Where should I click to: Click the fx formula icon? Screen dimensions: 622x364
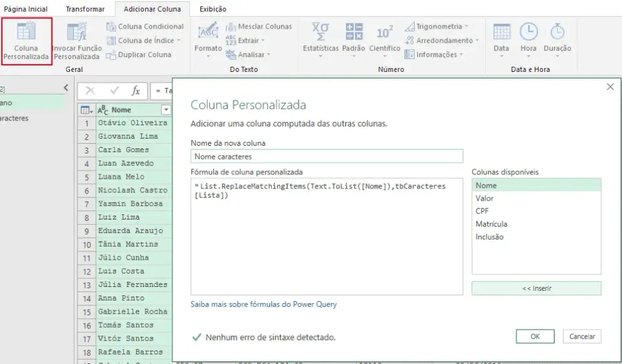click(x=136, y=91)
